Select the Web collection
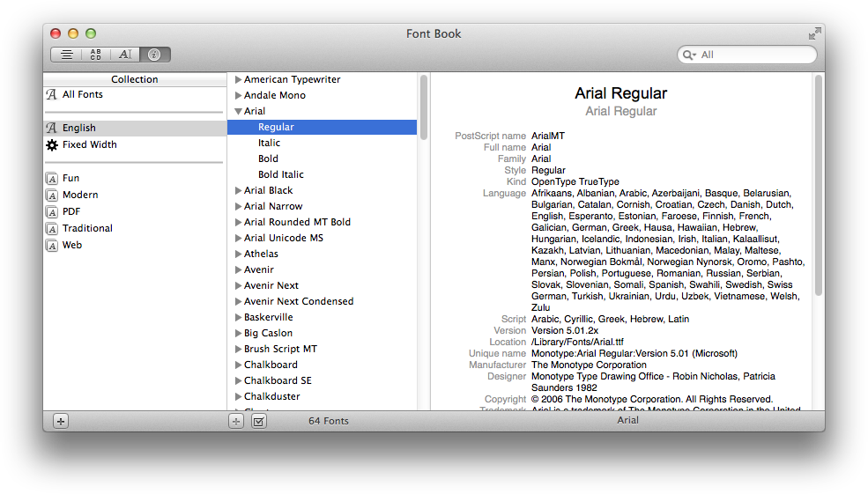Image resolution: width=868 pixels, height=494 pixels. (x=72, y=245)
